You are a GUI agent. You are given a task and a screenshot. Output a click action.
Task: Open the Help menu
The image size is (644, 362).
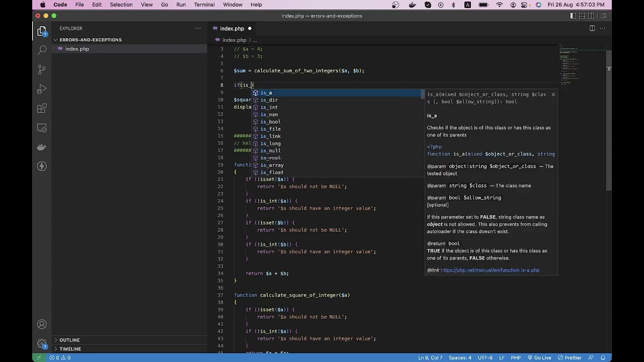point(256,5)
